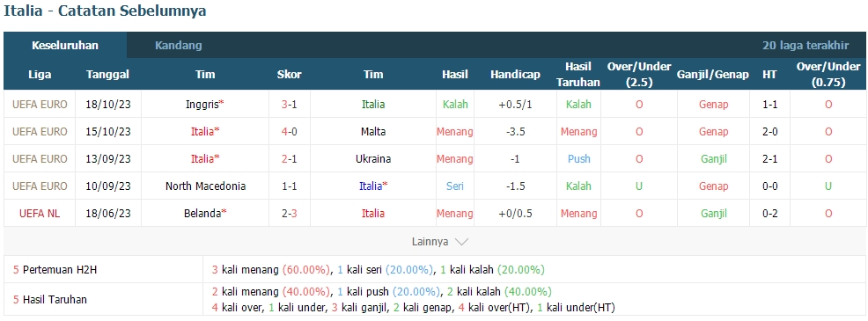Click the 4-0 score against Malta
The height and width of the screenshot is (321, 868).
289,132
